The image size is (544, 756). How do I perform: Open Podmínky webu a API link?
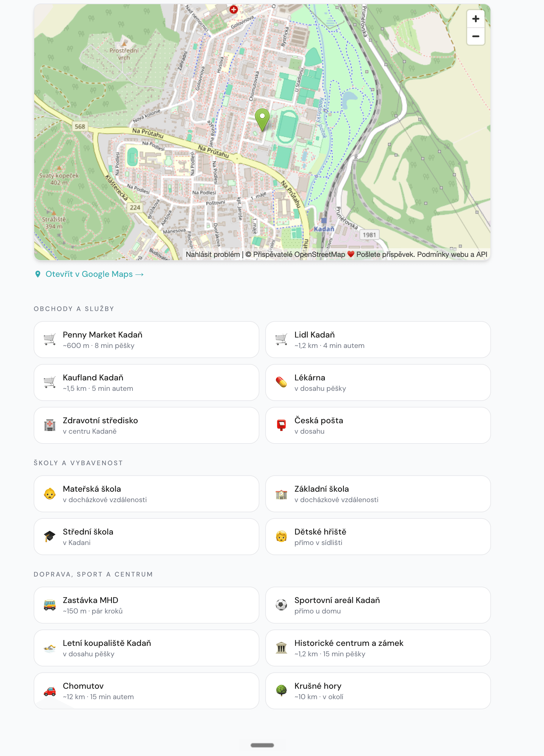pos(452,254)
